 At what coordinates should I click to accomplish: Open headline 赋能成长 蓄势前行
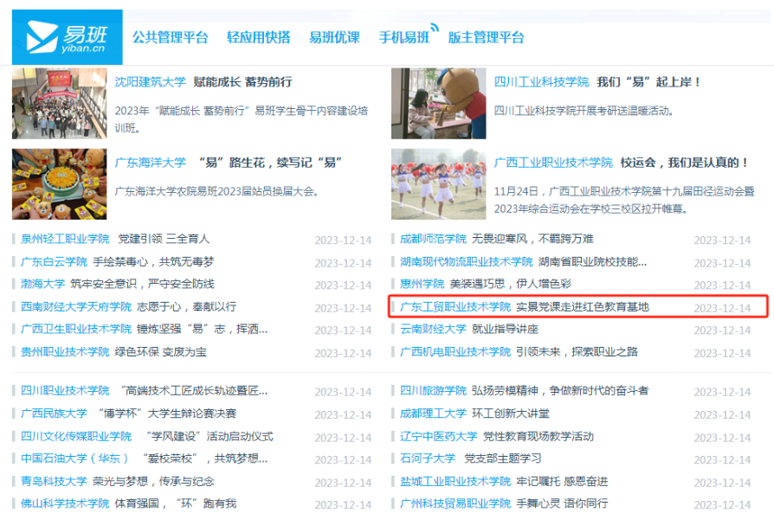click(242, 82)
